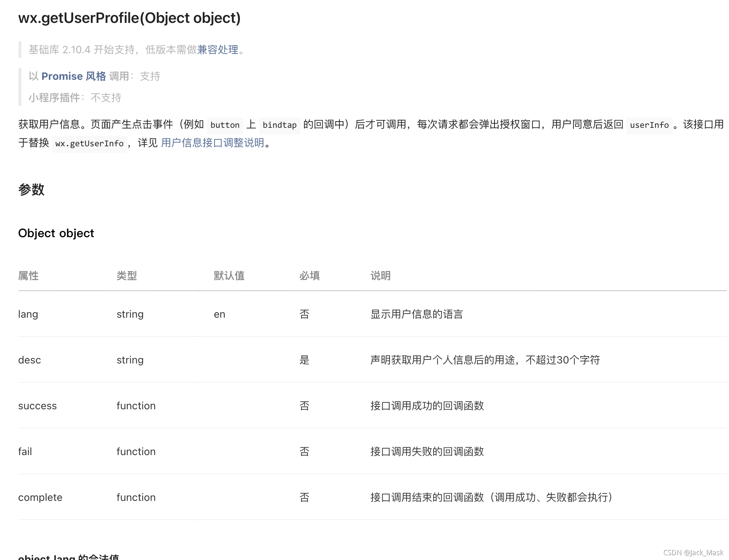The width and height of the screenshot is (729, 560).
Task: Click the Object object subsection heading
Action: [x=56, y=233]
